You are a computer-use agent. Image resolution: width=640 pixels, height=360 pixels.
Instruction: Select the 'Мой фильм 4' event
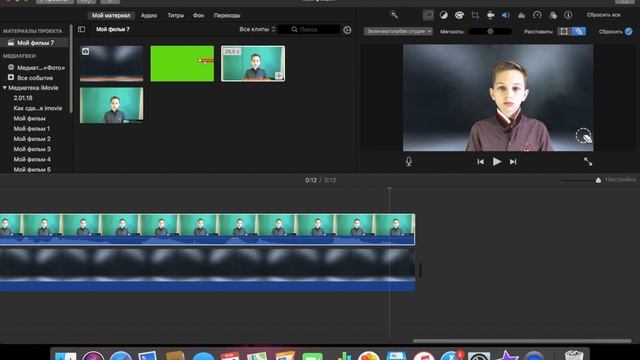32,159
